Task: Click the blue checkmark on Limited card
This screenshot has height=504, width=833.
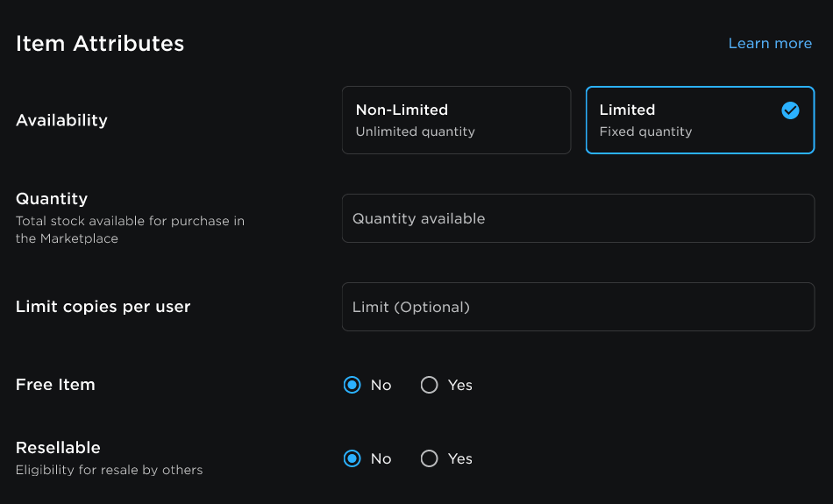Action: click(790, 110)
